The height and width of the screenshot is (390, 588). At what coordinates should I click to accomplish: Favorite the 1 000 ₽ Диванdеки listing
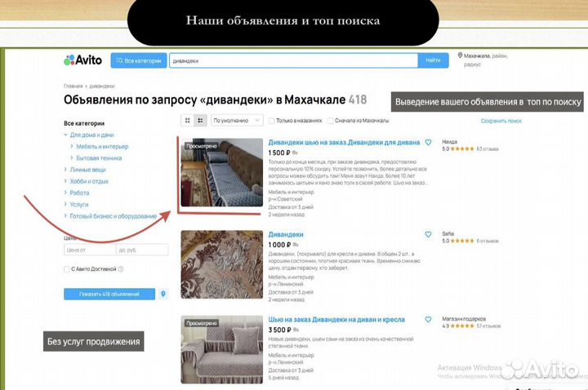pyautogui.click(x=428, y=234)
